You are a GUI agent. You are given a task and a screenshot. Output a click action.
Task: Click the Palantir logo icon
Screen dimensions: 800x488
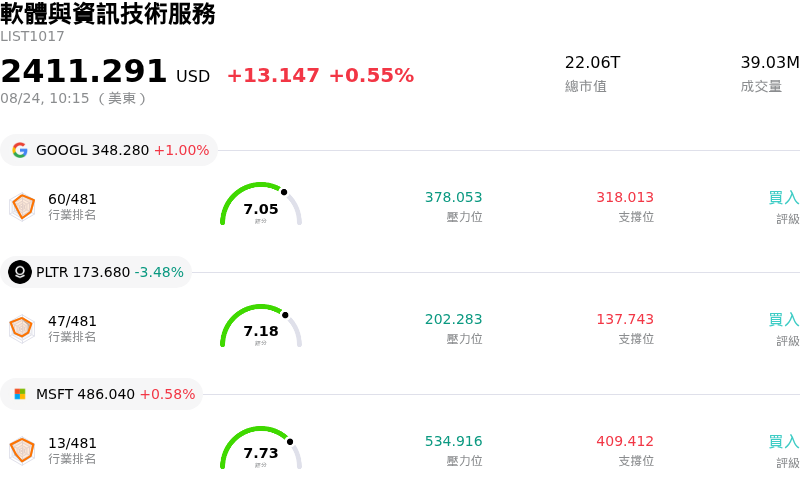[x=20, y=272]
